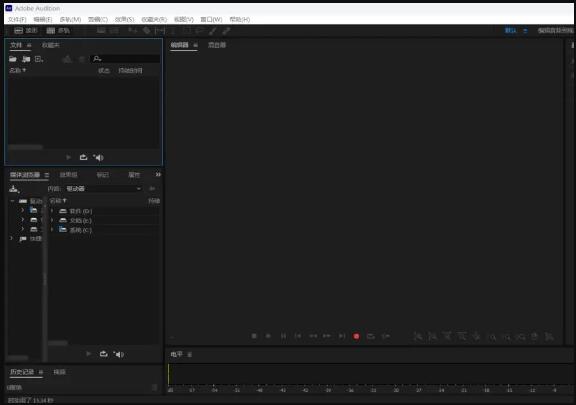Switch to the 混音器 tab
This screenshot has width=576, height=405.
pos(217,45)
